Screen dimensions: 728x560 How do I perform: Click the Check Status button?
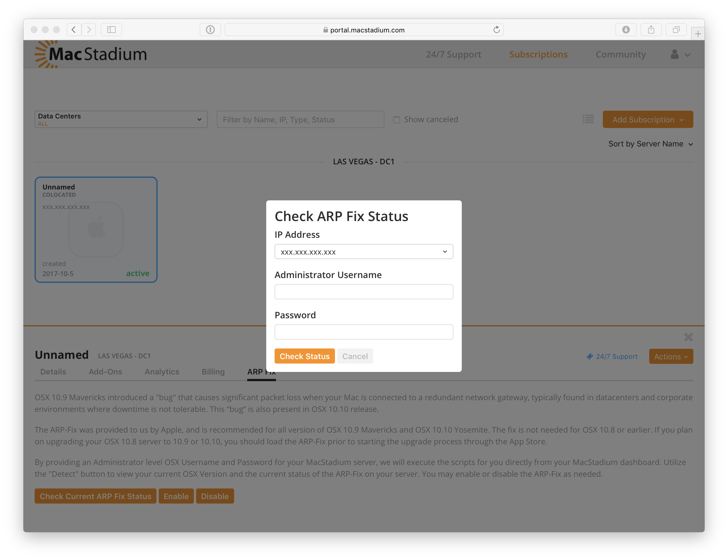(304, 356)
